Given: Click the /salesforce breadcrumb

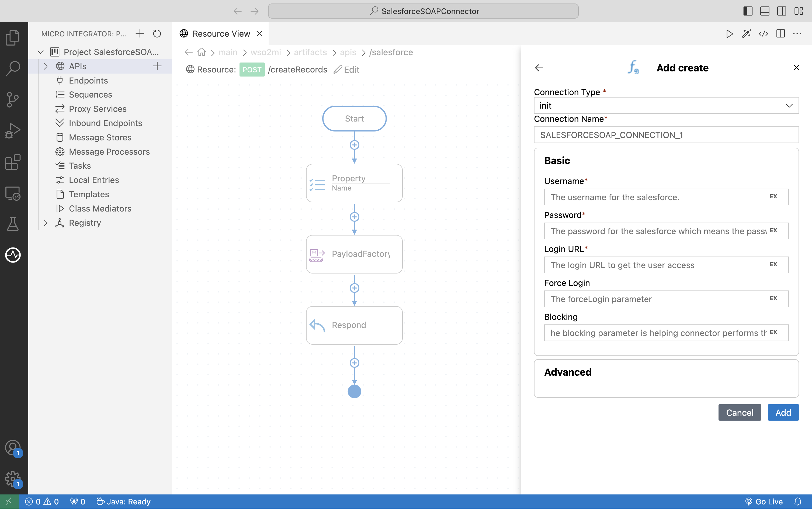Looking at the screenshot, I should pos(391,52).
